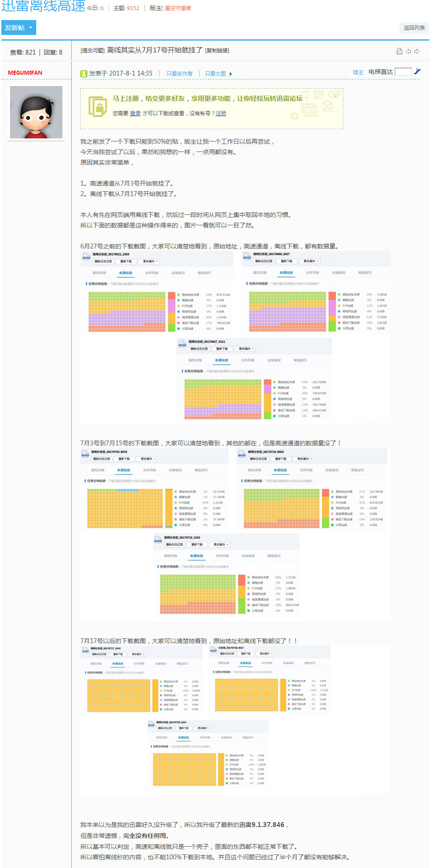Image resolution: width=431 pixels, height=868 pixels.
Task: Open screenshot image for downloads before June 27
Action: 235,338
